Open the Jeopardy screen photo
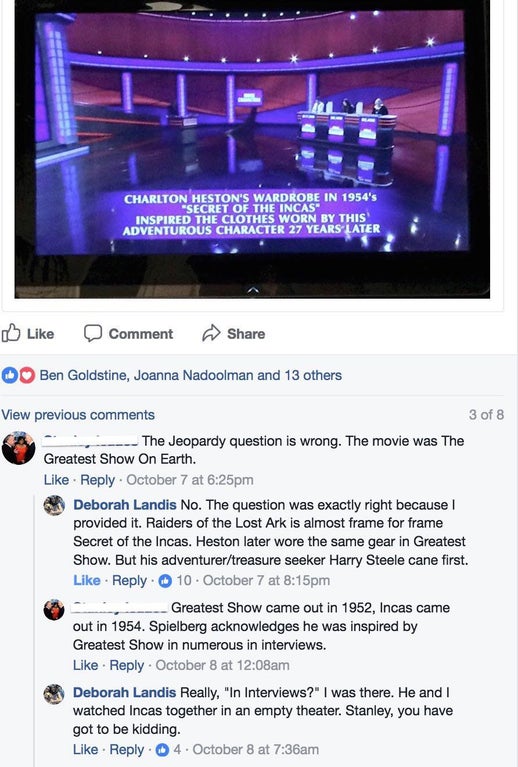This screenshot has width=518, height=767. [252, 147]
